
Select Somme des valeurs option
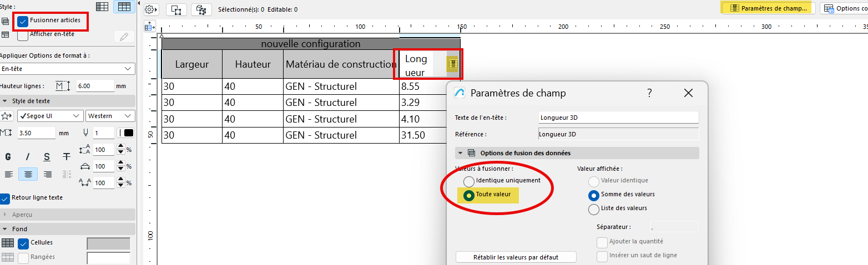click(594, 195)
